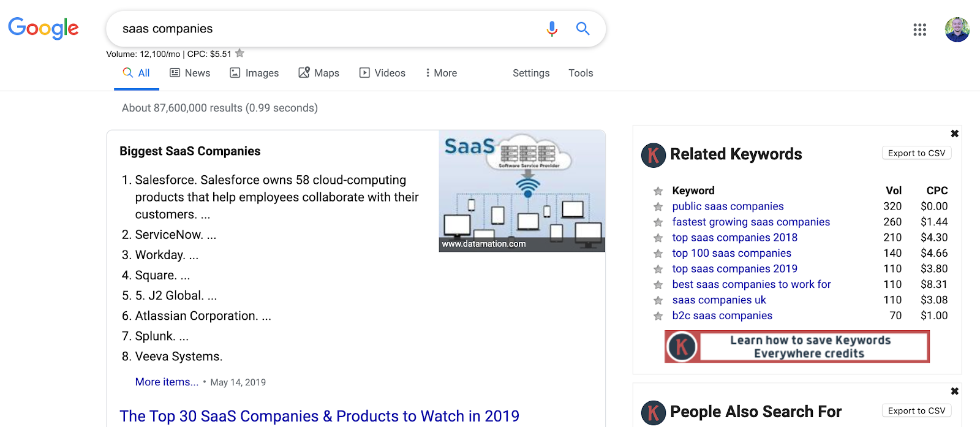The width and height of the screenshot is (980, 427).
Task: Click the Google account profile avatar
Action: click(x=957, y=29)
